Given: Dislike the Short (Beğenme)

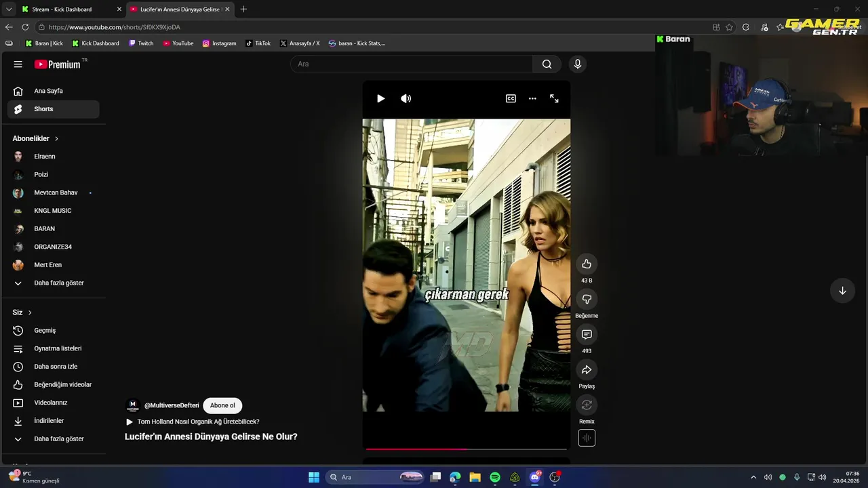Looking at the screenshot, I should [x=587, y=300].
